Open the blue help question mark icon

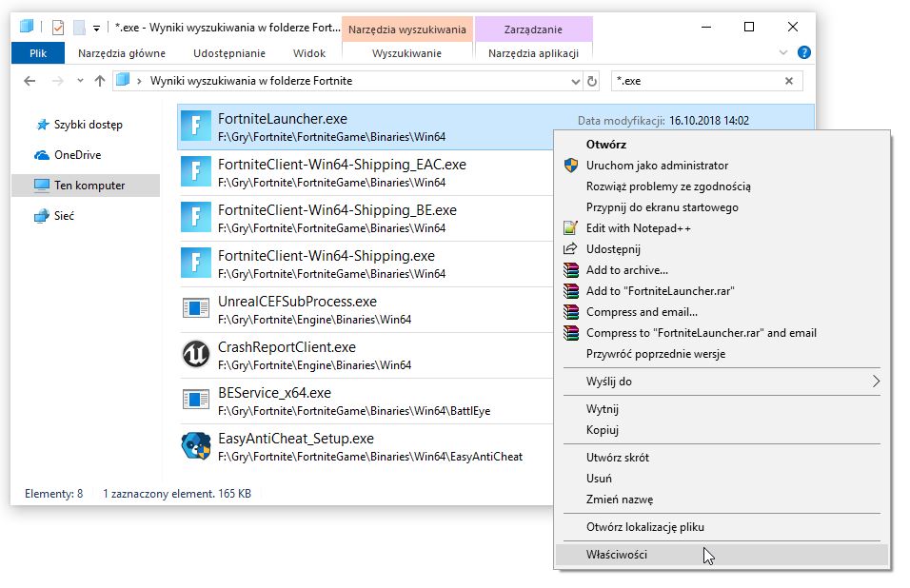[803, 52]
